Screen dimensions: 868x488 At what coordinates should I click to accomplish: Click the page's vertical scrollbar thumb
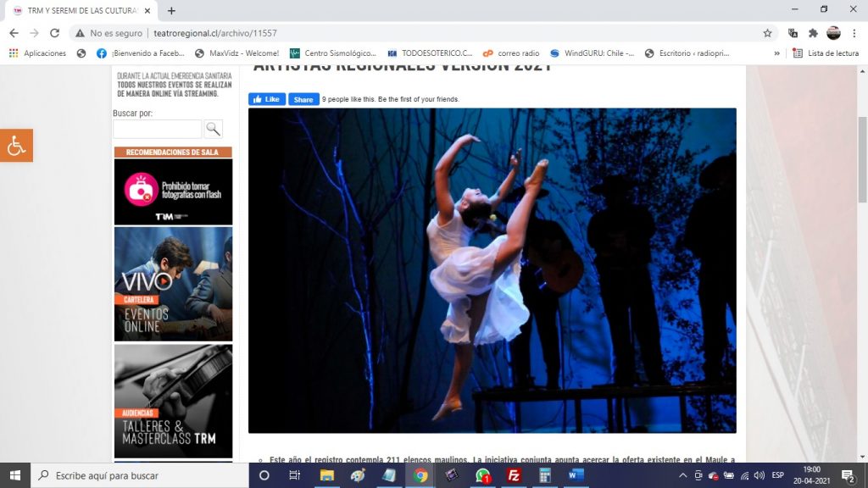862,159
